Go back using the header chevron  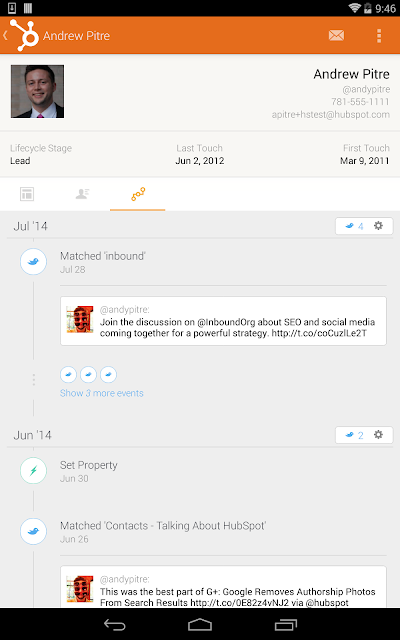click(x=5, y=36)
